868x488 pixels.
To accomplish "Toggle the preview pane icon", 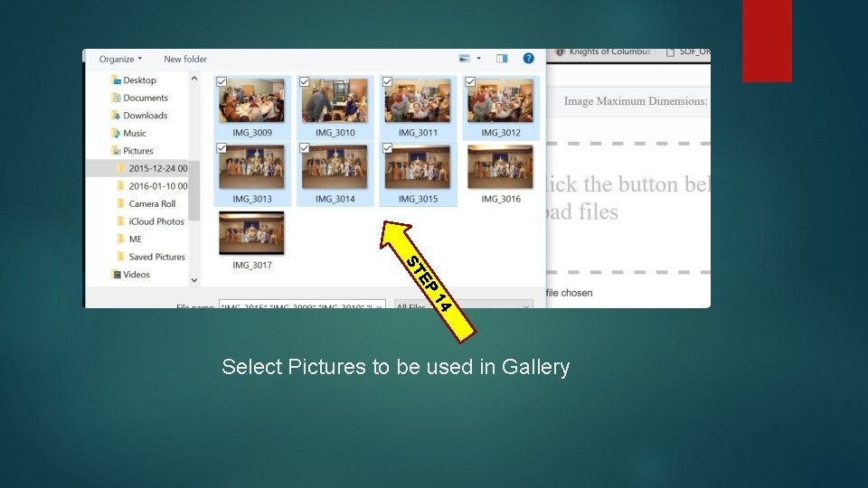I will [x=502, y=59].
